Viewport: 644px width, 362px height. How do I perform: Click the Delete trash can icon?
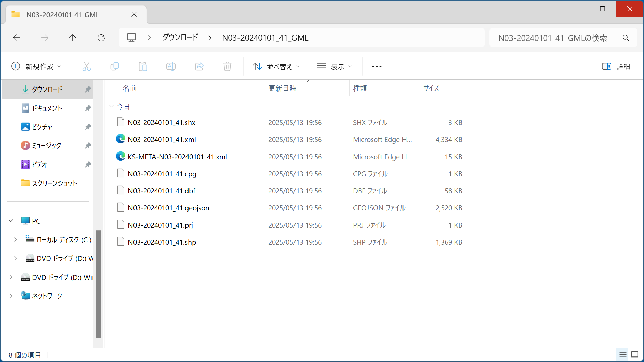pyautogui.click(x=227, y=66)
